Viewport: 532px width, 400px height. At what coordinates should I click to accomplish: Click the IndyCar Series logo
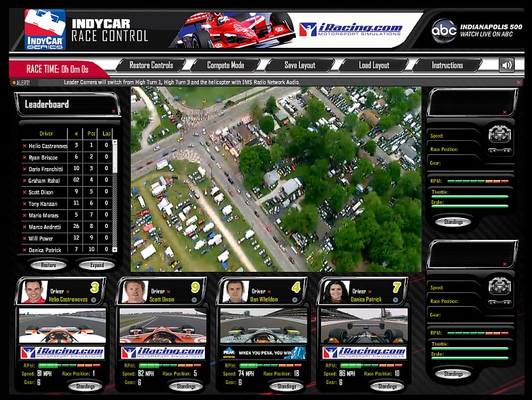click(x=45, y=29)
